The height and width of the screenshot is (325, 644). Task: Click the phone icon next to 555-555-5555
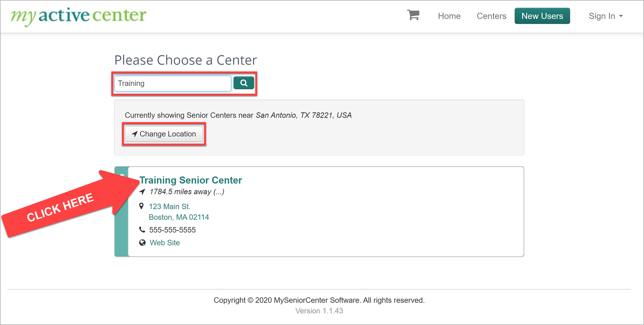coord(142,230)
